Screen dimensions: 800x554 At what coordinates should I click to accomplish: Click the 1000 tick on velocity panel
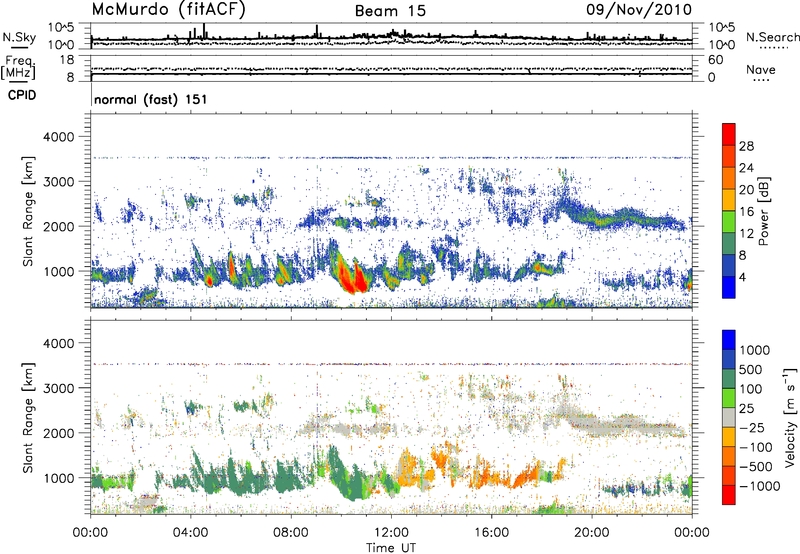[x=58, y=478]
